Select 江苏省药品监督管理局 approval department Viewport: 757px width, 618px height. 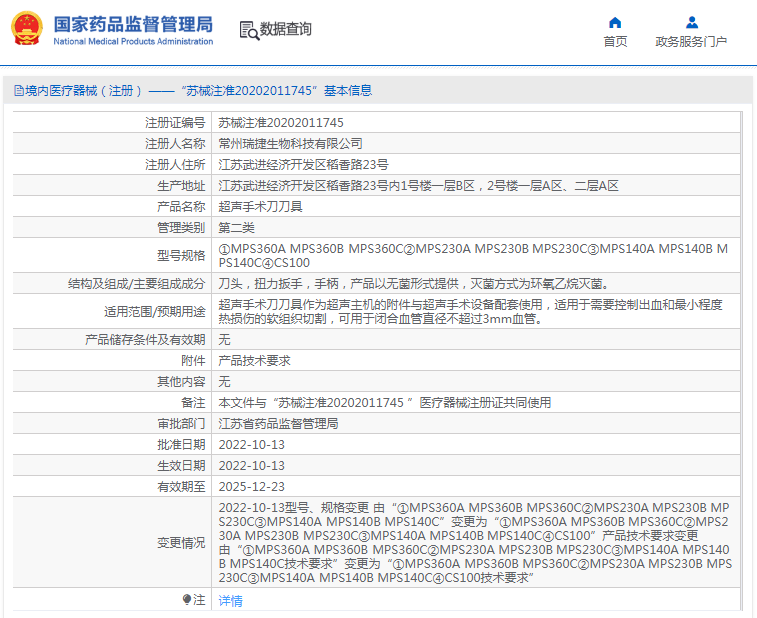pyautogui.click(x=278, y=423)
